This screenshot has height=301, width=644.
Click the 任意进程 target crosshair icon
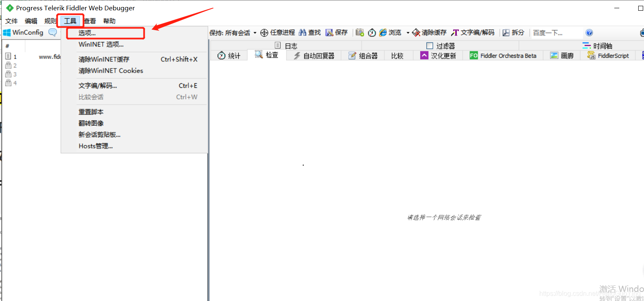264,33
